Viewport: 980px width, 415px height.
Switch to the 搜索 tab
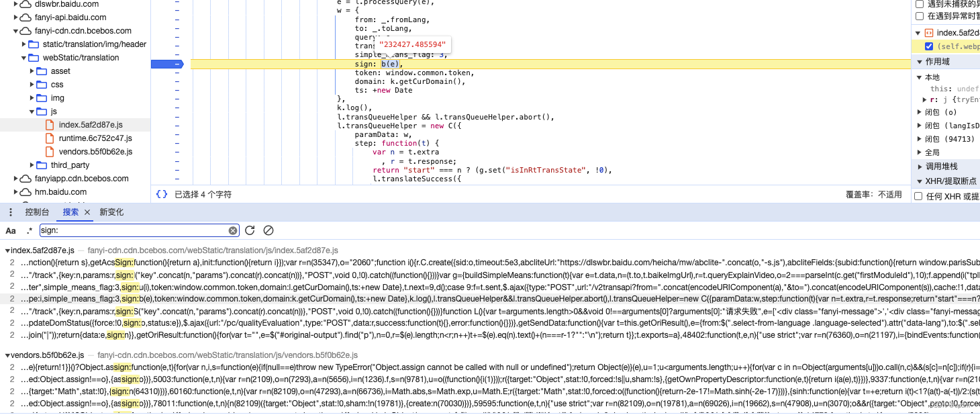(x=70, y=212)
